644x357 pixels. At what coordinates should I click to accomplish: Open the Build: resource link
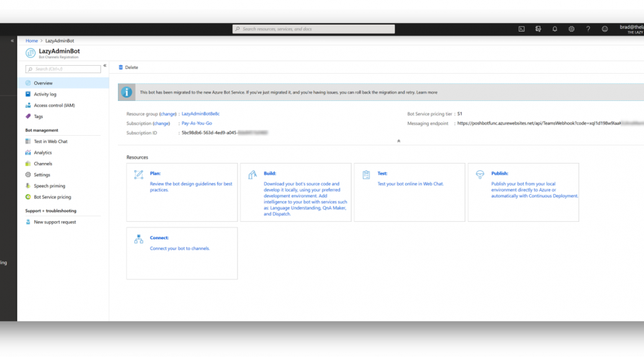click(x=270, y=173)
